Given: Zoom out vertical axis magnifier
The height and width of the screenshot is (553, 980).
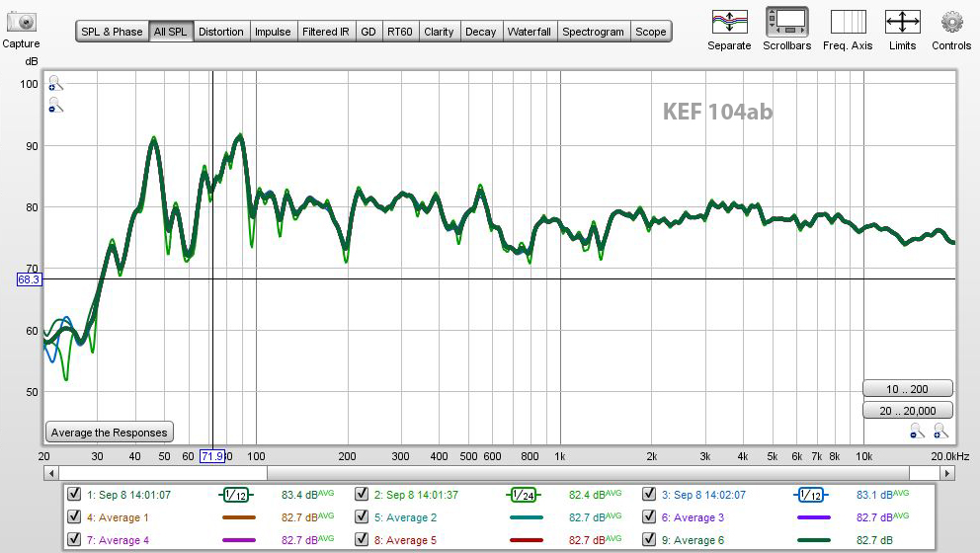Looking at the screenshot, I should pos(55,105).
